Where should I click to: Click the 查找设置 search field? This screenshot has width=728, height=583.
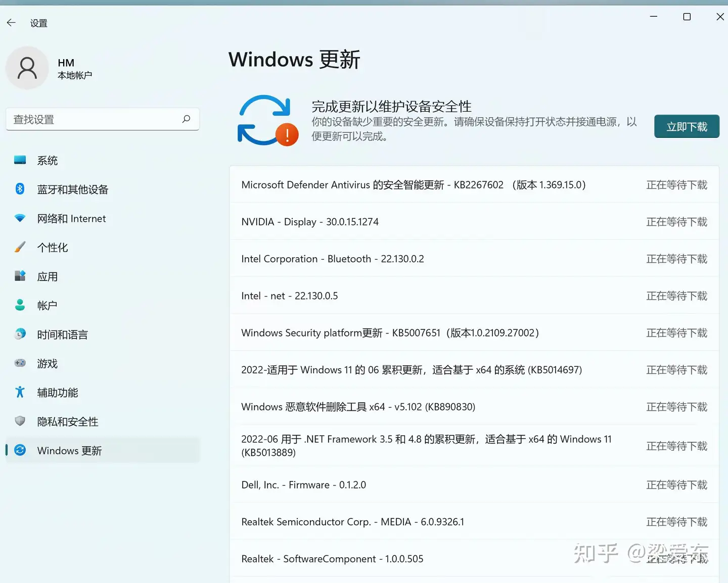coord(103,119)
